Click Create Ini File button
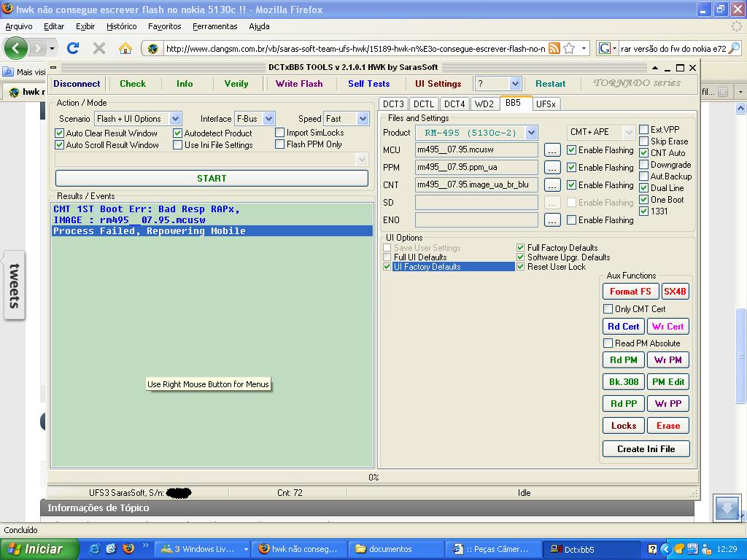Viewport: 747px width, 560px height. pos(646,449)
